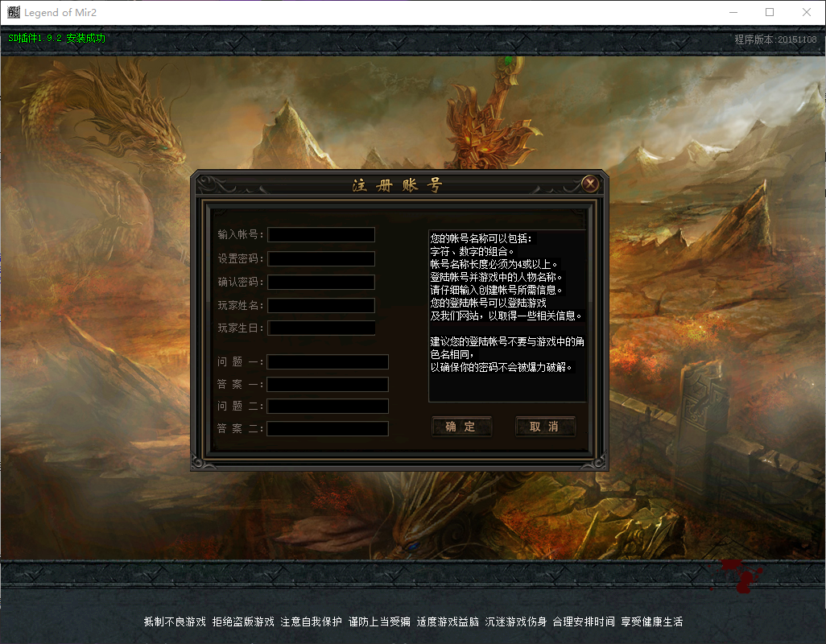Click the 抵制不良游戏 notice text
The height and width of the screenshot is (644, 826).
[175, 622]
